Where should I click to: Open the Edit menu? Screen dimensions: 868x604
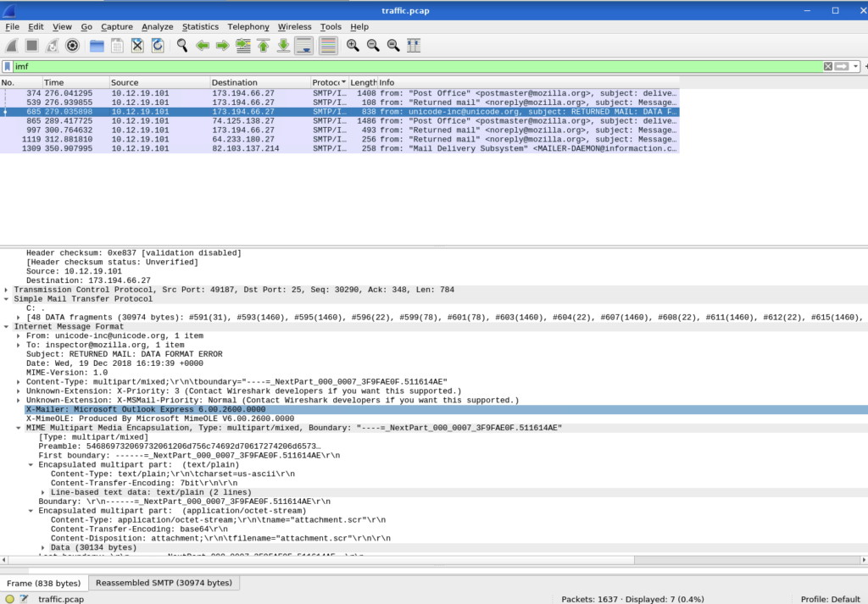tap(36, 26)
